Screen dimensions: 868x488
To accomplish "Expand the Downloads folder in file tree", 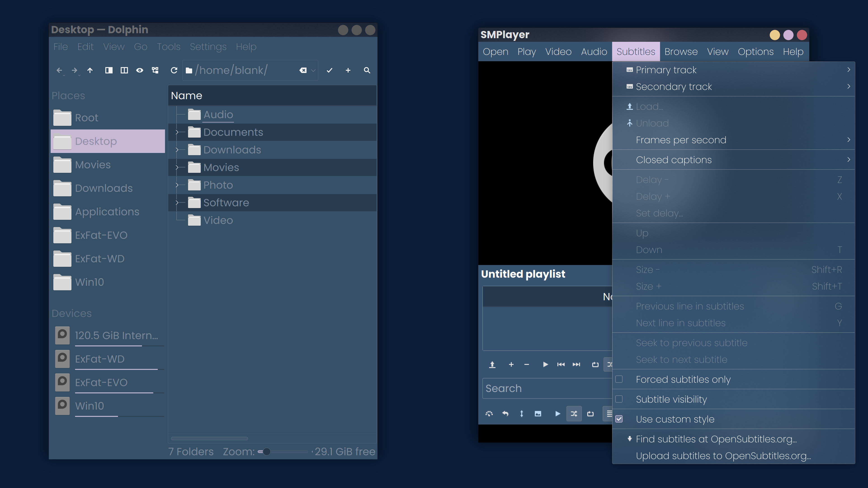I will click(x=177, y=150).
